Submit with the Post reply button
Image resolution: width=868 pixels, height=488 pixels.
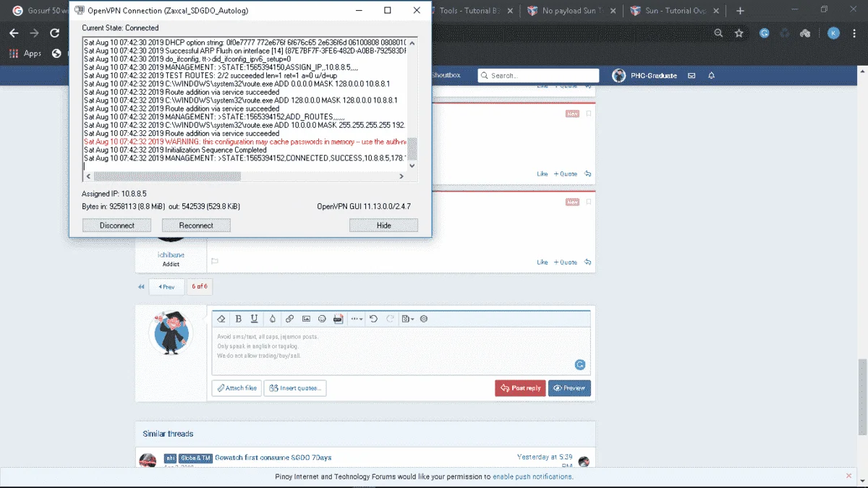520,388
